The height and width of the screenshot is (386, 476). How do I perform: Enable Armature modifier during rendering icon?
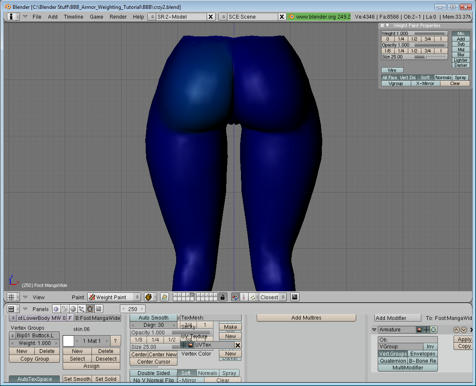pyautogui.click(x=419, y=330)
